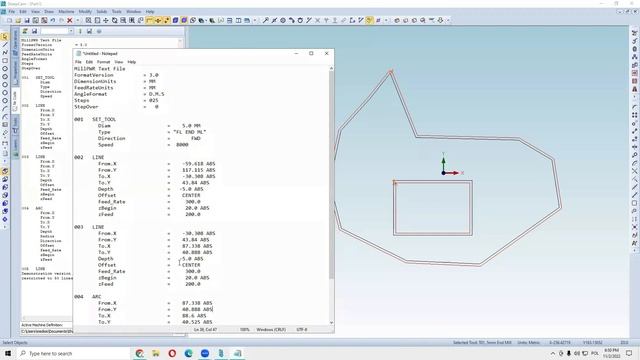Open the combo box in NC code panel toolbar
640x360 pixels.
(57, 31)
